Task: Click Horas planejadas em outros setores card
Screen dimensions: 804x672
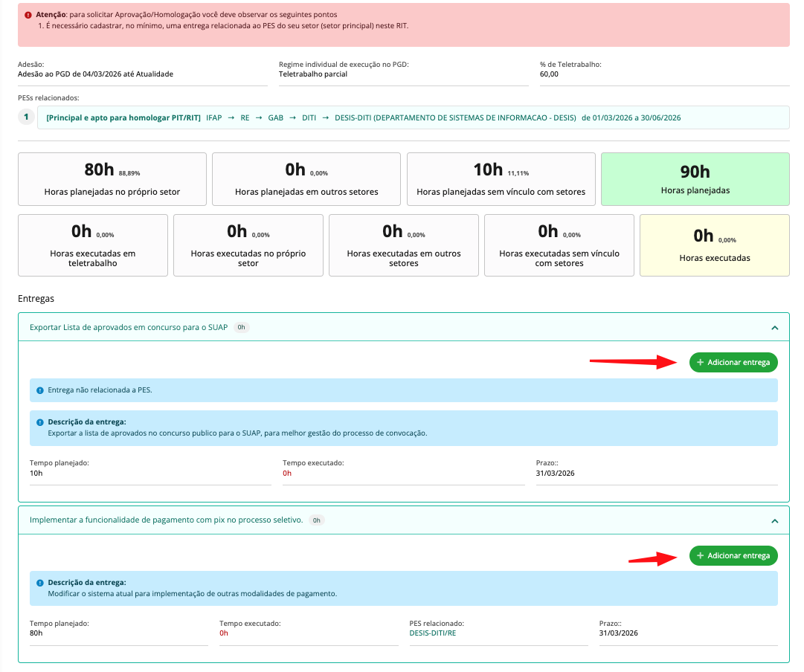Action: 306,179
